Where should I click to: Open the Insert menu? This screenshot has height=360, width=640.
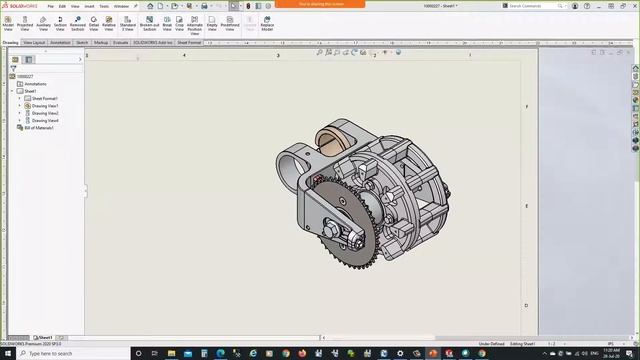[89, 7]
